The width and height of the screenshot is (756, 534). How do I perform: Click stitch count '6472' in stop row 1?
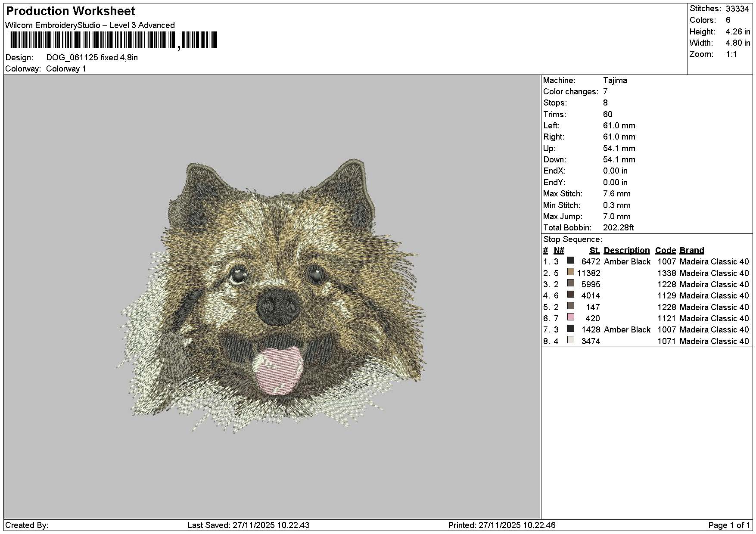[x=591, y=261]
